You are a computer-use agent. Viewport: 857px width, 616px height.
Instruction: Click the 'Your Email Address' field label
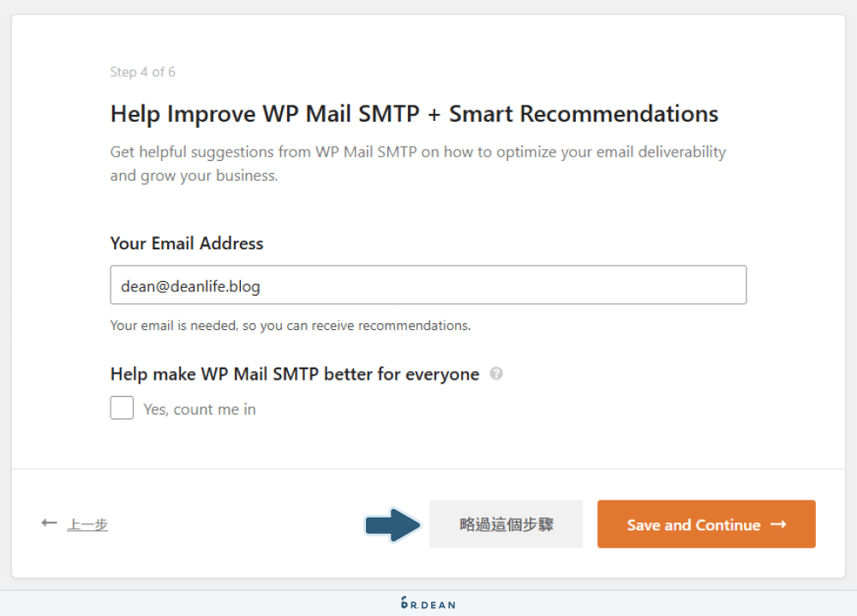[186, 243]
